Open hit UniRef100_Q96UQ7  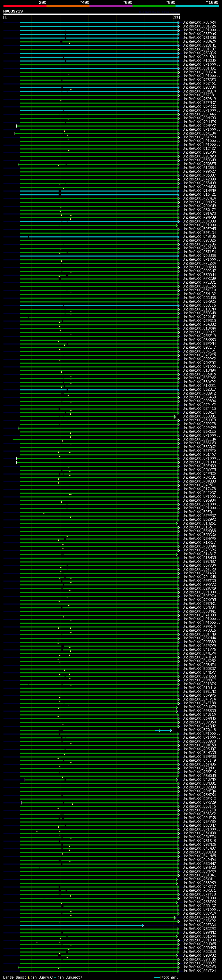point(199,749)
